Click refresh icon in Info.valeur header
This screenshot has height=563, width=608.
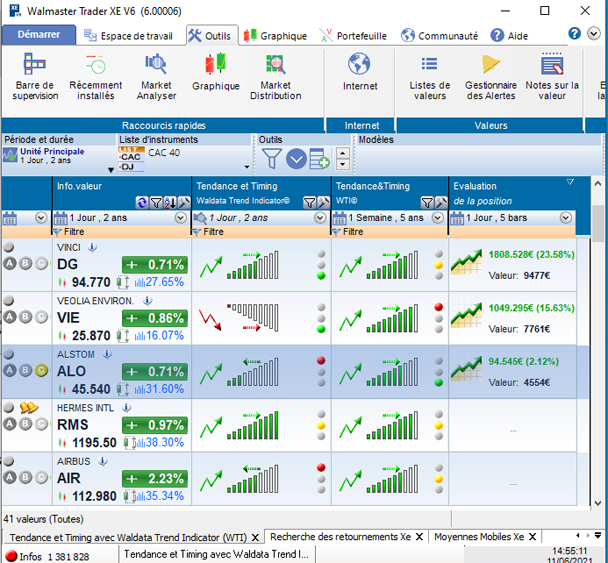142,202
